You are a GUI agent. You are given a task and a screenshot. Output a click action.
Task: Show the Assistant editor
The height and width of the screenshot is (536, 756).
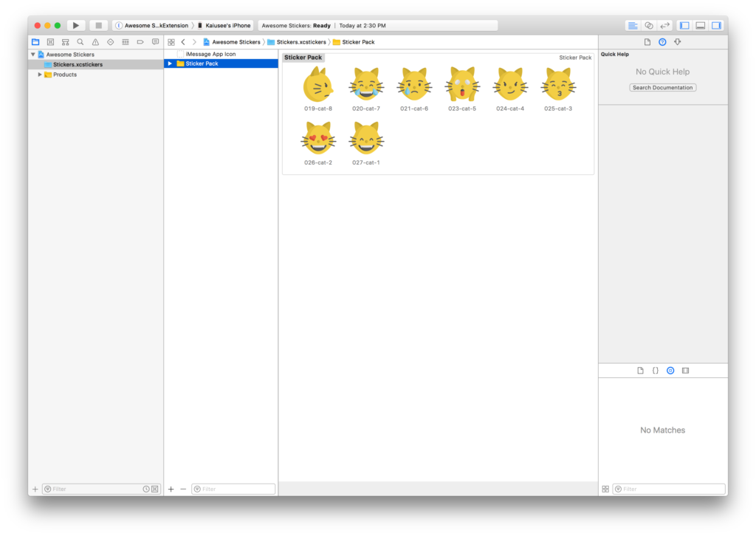point(649,26)
